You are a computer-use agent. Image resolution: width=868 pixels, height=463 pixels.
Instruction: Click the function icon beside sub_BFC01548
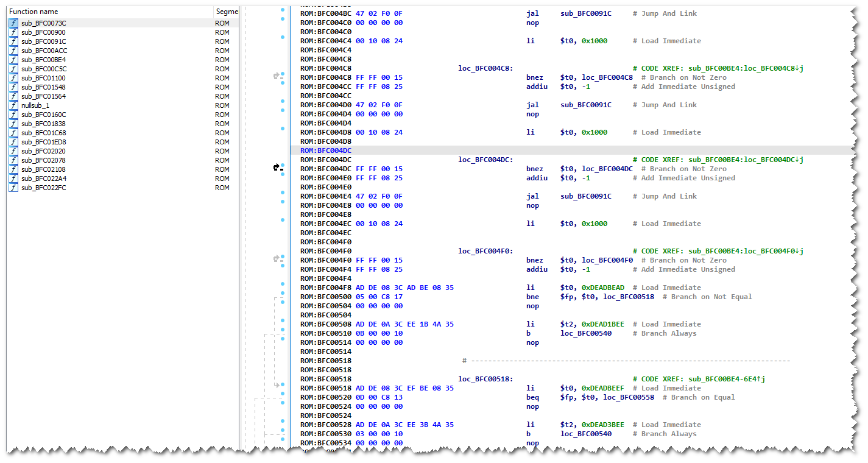click(13, 87)
